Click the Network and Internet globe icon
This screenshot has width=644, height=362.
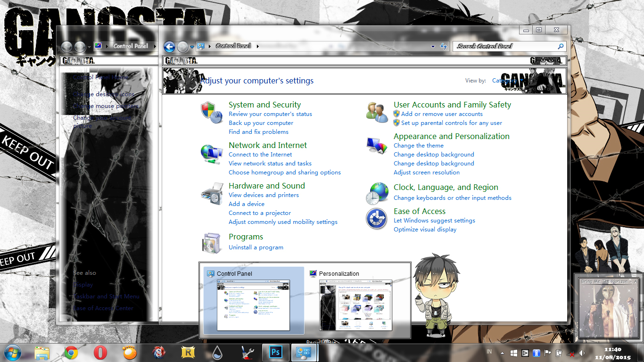tap(211, 153)
